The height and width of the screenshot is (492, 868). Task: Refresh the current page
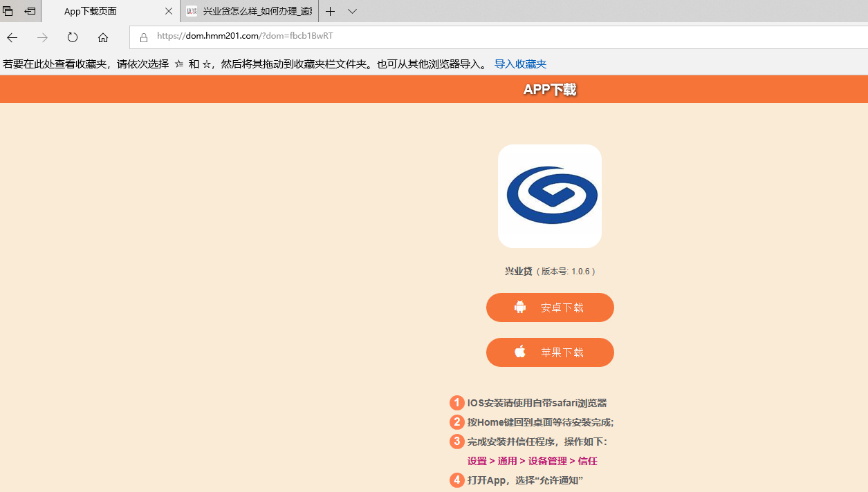pos(73,37)
